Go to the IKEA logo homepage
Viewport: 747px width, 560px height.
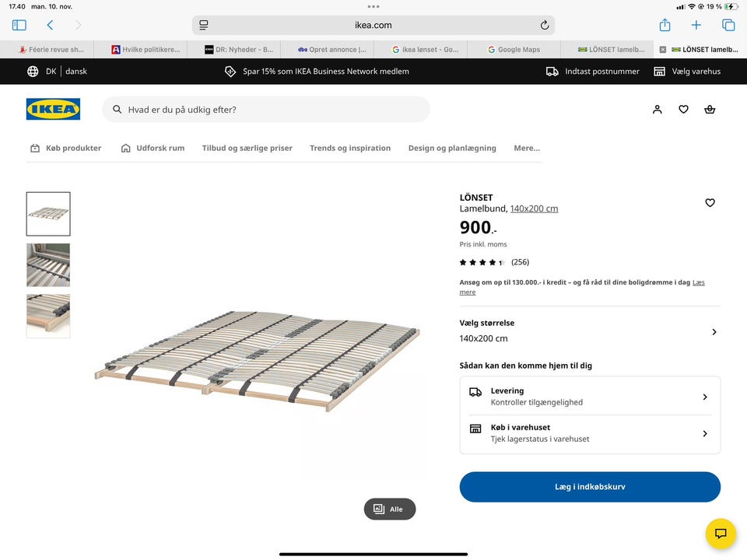(53, 109)
